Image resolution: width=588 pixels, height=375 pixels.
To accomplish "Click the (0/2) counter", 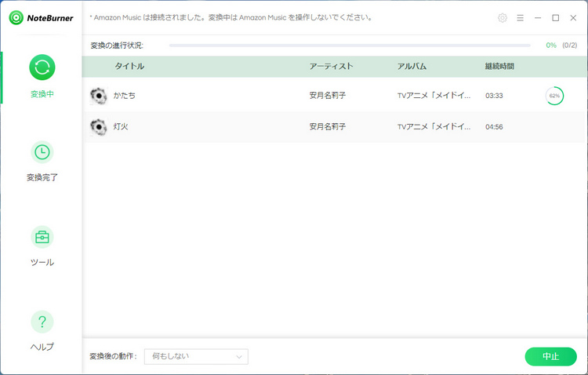I will [569, 46].
